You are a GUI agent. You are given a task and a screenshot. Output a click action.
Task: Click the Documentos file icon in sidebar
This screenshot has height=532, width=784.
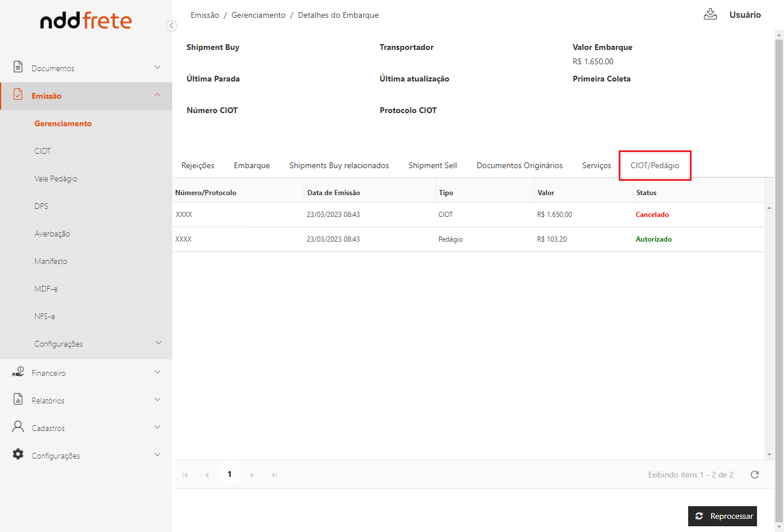[x=18, y=67]
